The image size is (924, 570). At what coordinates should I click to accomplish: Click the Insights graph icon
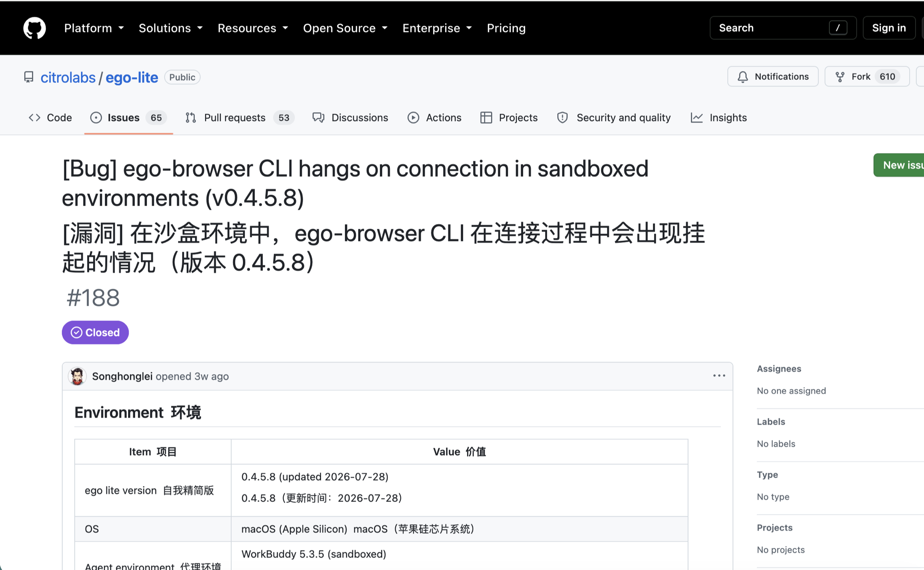coord(697,117)
